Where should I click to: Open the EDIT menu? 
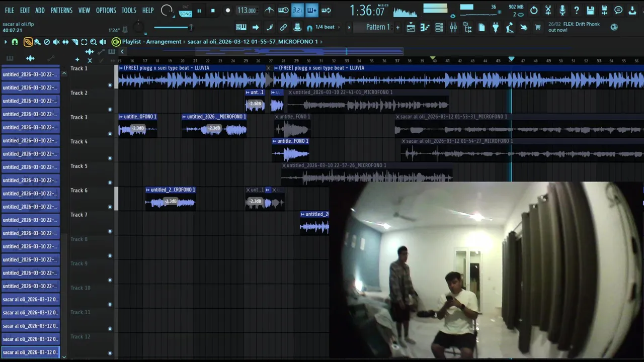25,10
